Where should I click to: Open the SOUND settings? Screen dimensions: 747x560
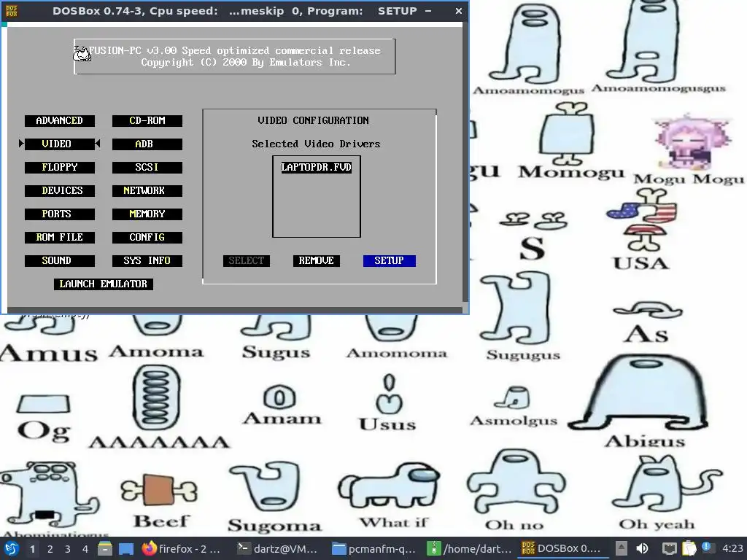[x=60, y=261]
